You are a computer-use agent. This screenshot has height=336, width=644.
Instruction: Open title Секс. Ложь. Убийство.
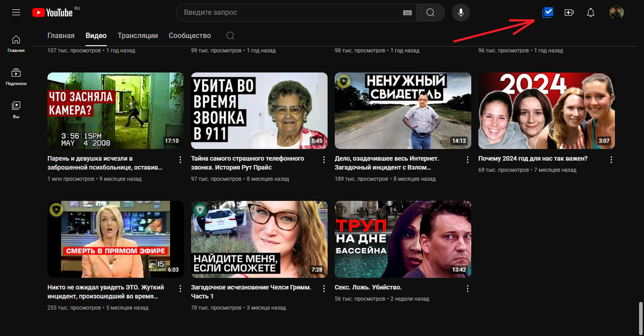(368, 287)
